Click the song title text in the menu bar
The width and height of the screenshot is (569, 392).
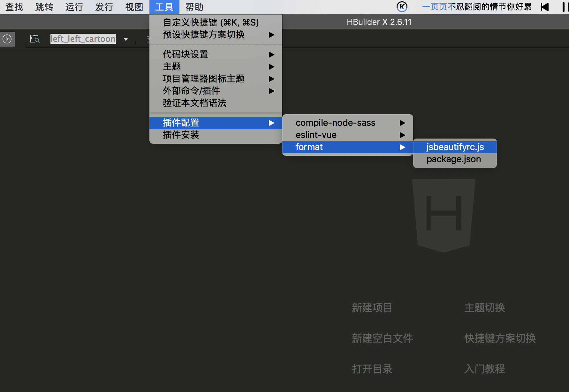pyautogui.click(x=477, y=7)
